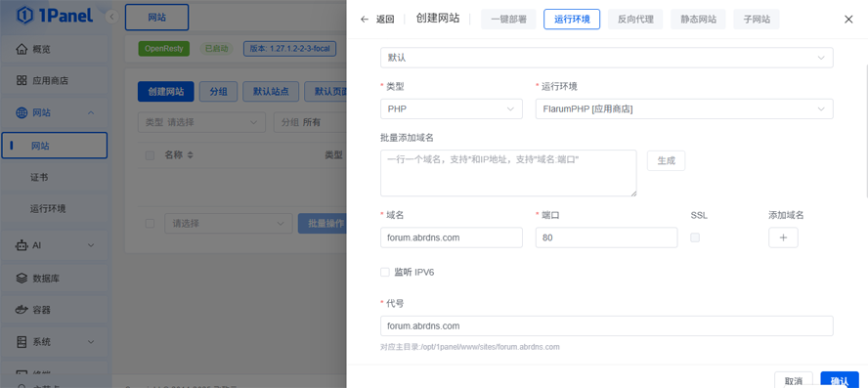Click the 端口 input with 80
The image size is (868, 388).
pyautogui.click(x=606, y=237)
